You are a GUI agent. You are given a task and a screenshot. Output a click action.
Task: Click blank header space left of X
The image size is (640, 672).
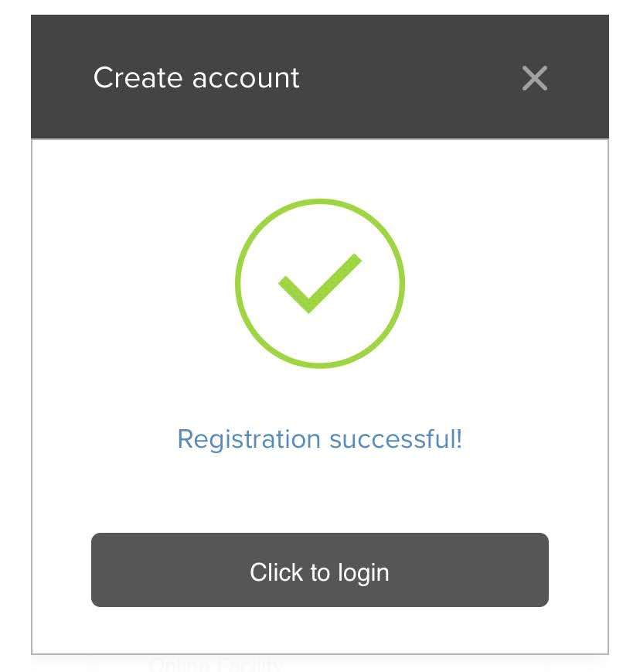pyautogui.click(x=407, y=78)
